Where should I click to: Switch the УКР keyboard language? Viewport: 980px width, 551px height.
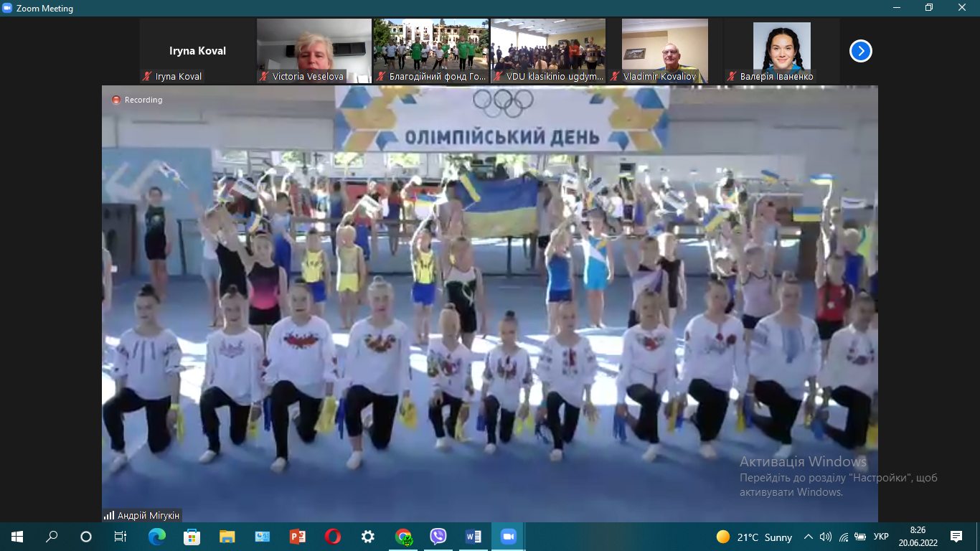pos(881,537)
